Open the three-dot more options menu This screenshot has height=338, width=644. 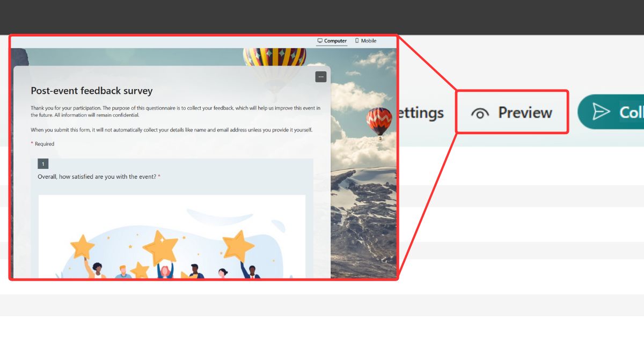(x=321, y=77)
